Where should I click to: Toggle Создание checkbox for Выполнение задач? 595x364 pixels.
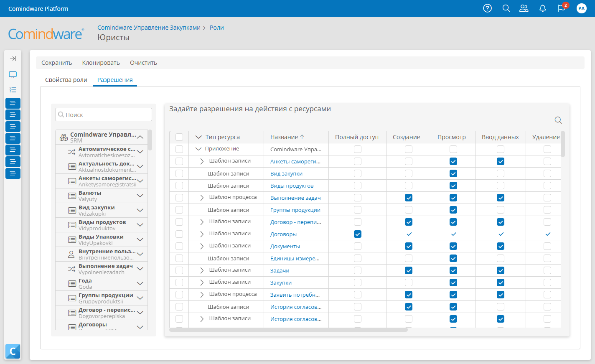pyautogui.click(x=409, y=198)
